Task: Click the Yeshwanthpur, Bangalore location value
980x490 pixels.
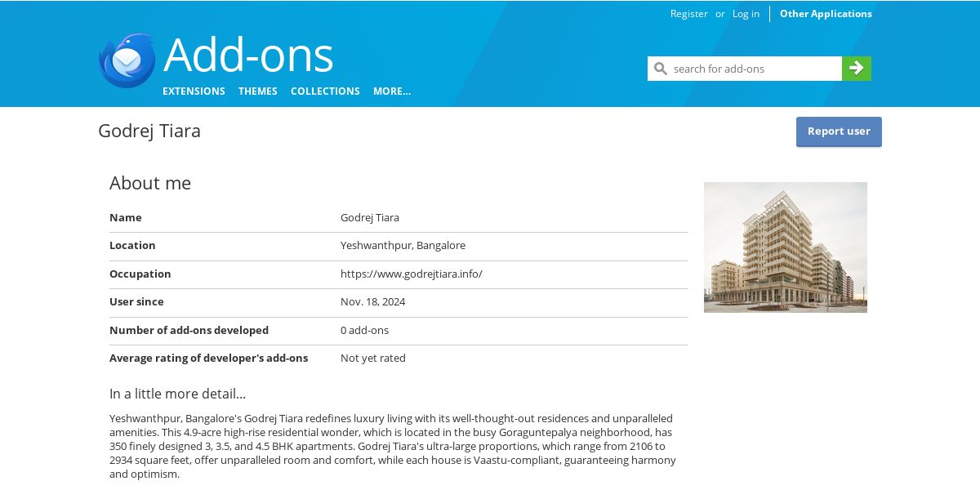Action: coord(403,245)
